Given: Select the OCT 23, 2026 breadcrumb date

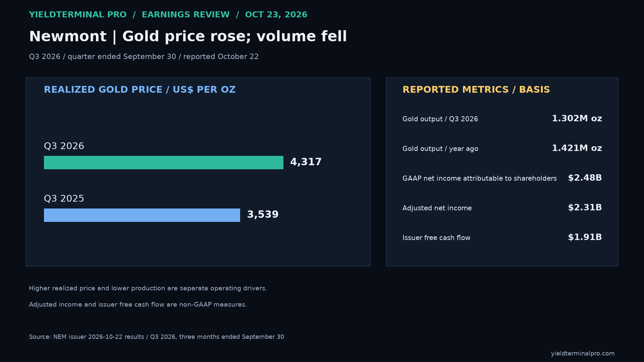Looking at the screenshot, I should [x=276, y=15].
